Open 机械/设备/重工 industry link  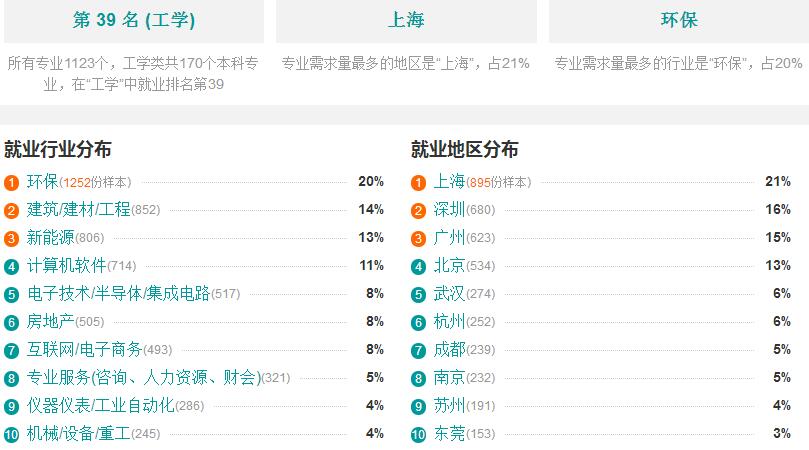(78, 433)
